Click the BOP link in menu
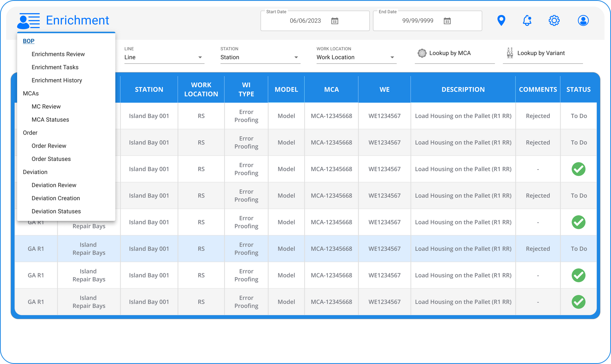Image resolution: width=611 pixels, height=364 pixels. coord(29,41)
